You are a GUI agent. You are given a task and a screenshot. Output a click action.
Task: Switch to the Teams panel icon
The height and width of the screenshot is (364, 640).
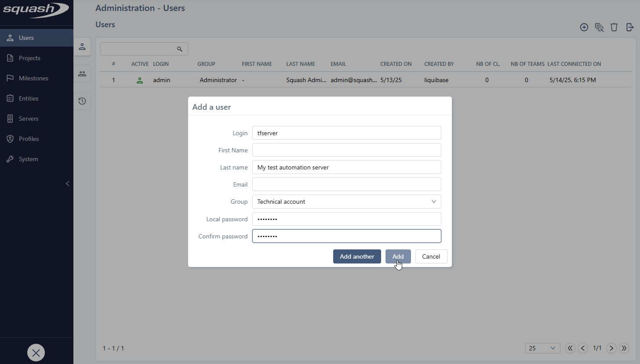click(82, 74)
